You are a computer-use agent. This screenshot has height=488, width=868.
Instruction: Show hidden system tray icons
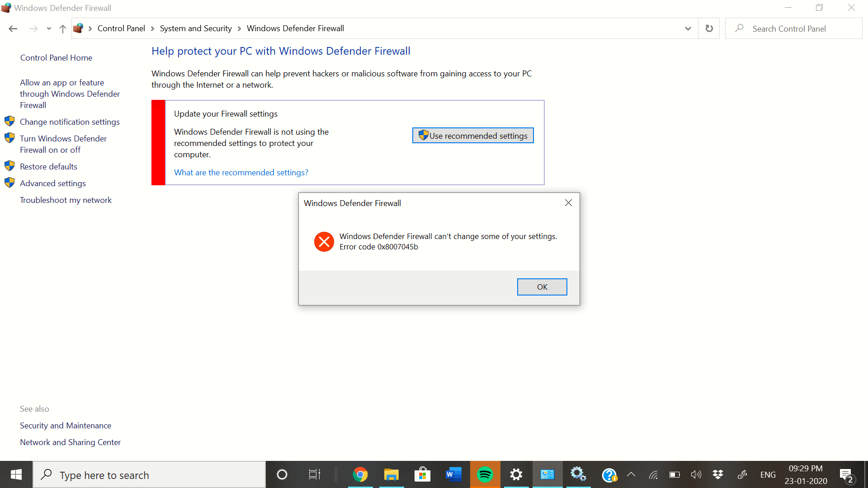pos(631,474)
